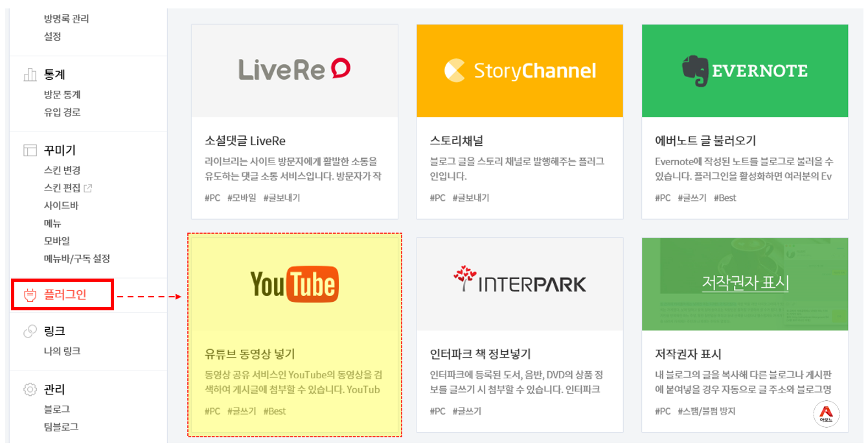
Task: Open 메뉴바/구독 설정
Action: [x=77, y=258]
